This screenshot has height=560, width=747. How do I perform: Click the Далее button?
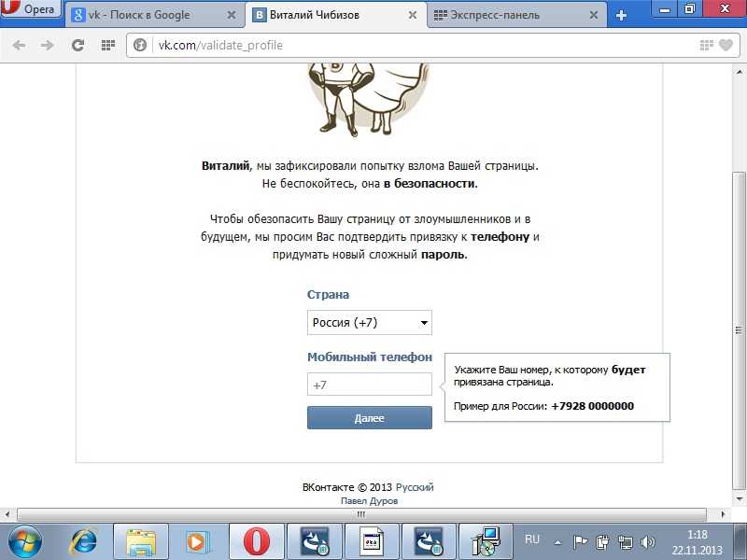pos(369,417)
